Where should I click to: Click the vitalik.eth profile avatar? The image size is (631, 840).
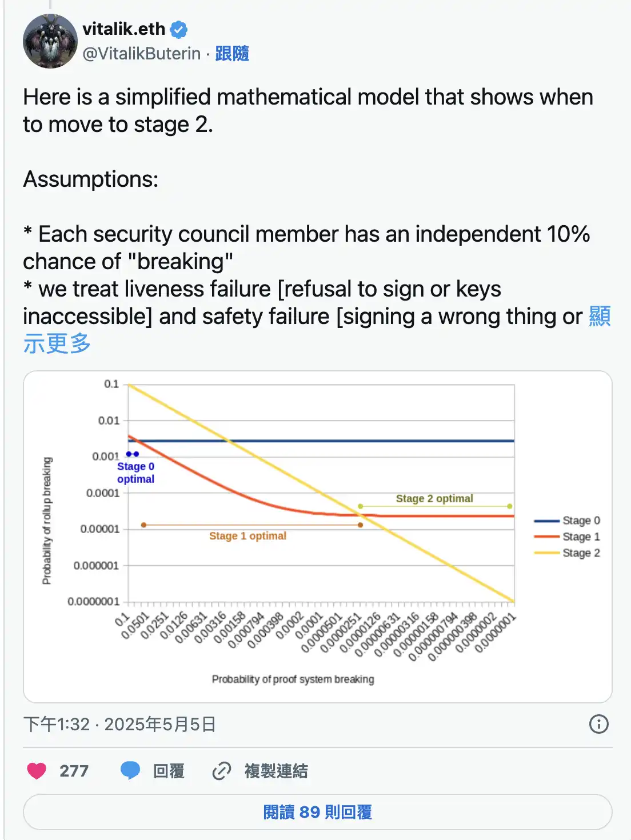(x=50, y=41)
